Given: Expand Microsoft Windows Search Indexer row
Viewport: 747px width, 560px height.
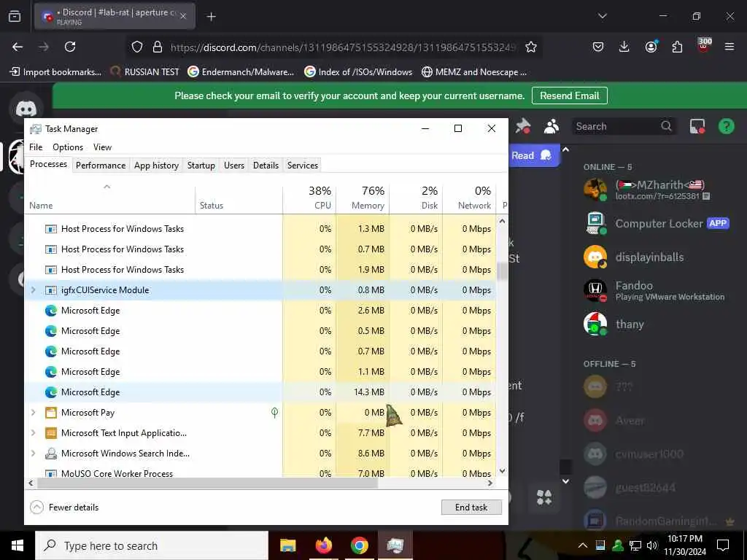Looking at the screenshot, I should click(x=33, y=454).
